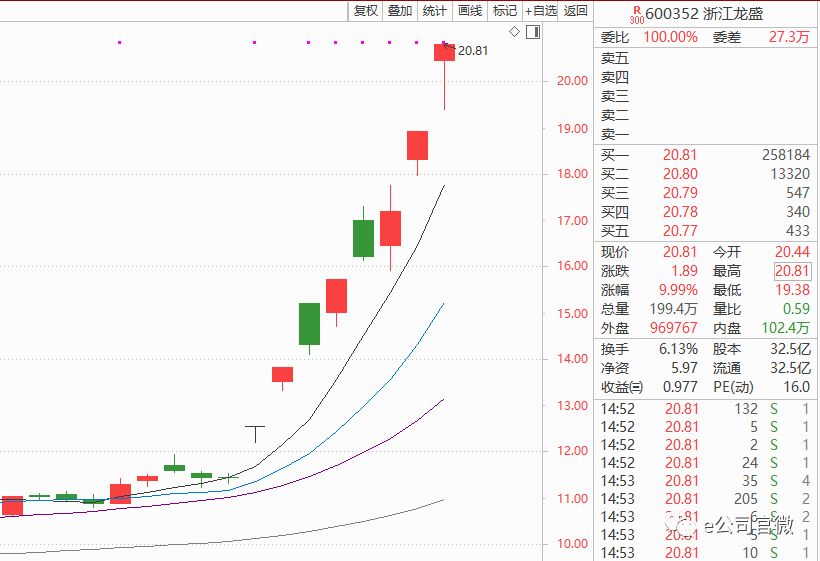This screenshot has height=561, width=820.
Task: Click the 委比 value 100.00%
Action: [670, 37]
